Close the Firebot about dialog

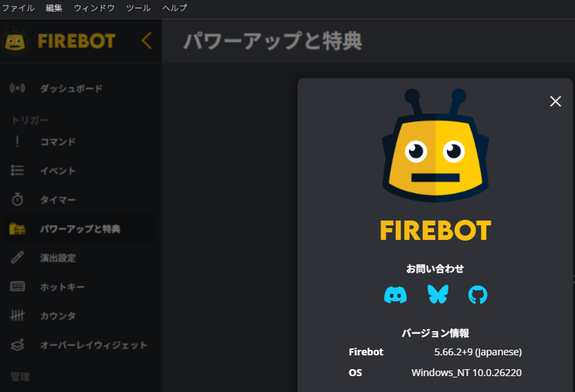click(556, 101)
